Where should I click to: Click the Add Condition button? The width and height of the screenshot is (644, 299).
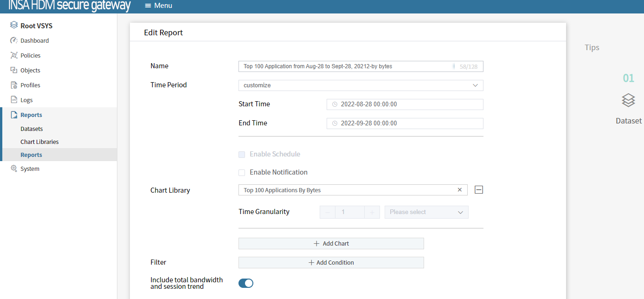[x=331, y=262]
